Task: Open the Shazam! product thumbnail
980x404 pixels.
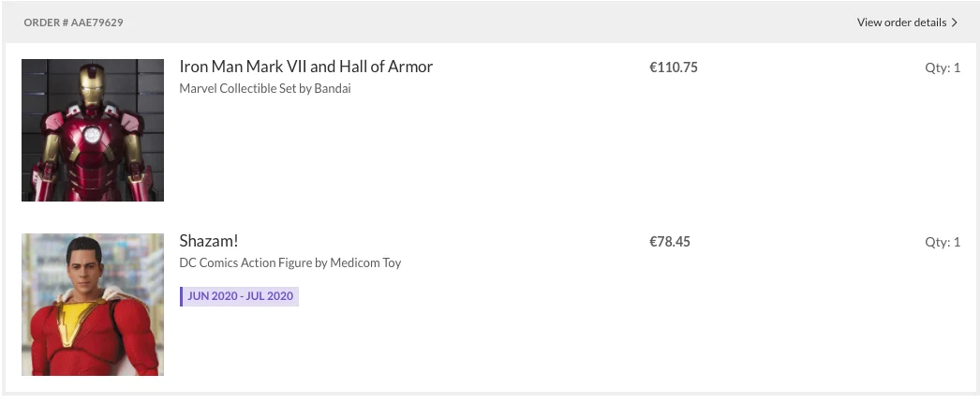Action: pyautogui.click(x=93, y=305)
